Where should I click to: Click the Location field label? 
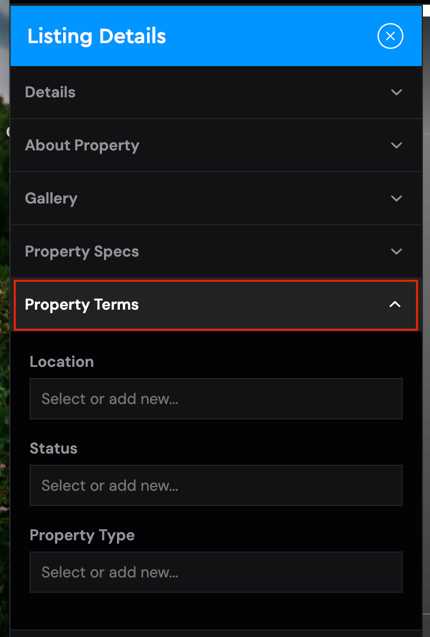click(62, 362)
